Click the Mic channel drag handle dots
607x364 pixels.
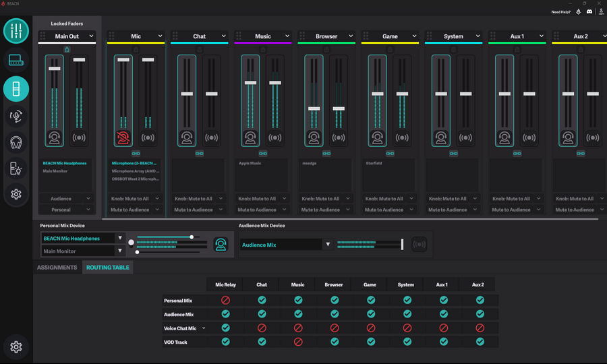click(111, 36)
